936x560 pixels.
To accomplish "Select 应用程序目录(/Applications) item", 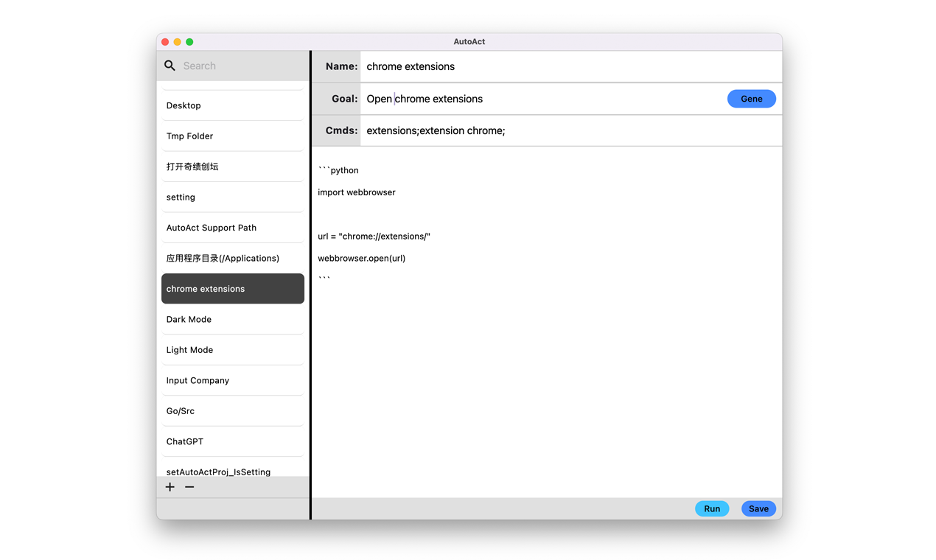I will pos(233,258).
